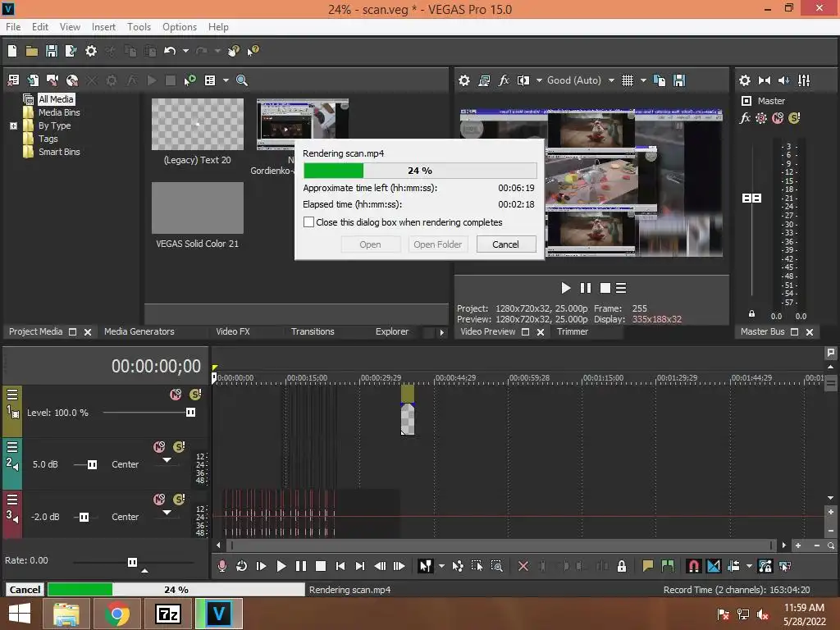
Task: Adjust the Rate slider handle
Action: click(x=132, y=562)
